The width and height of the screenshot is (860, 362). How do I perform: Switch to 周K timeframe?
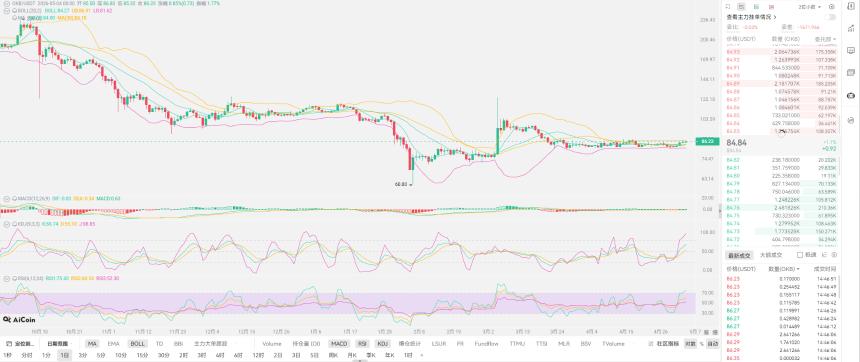click(333, 355)
